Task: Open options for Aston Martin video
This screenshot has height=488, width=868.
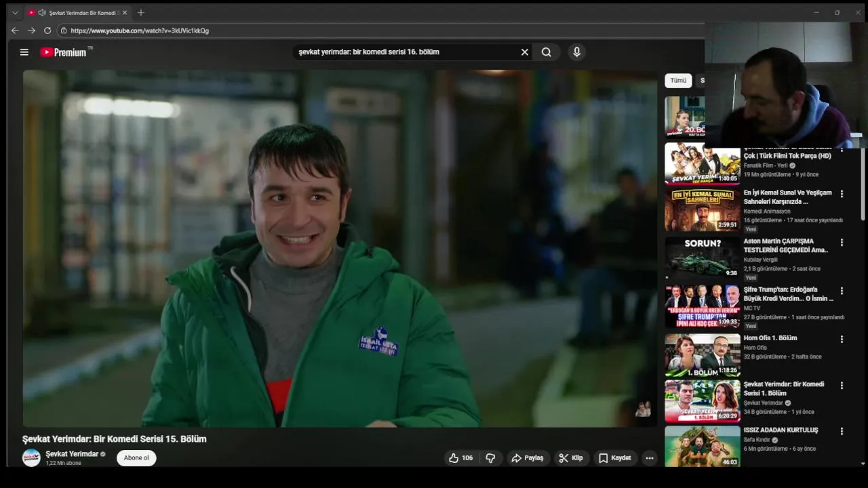Action: (x=842, y=242)
